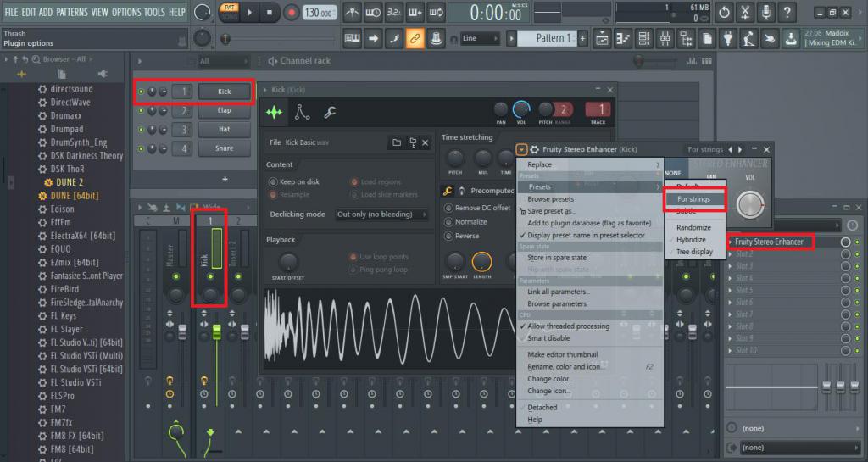
Task: Click the countdown before recording icon
Action: point(393,12)
